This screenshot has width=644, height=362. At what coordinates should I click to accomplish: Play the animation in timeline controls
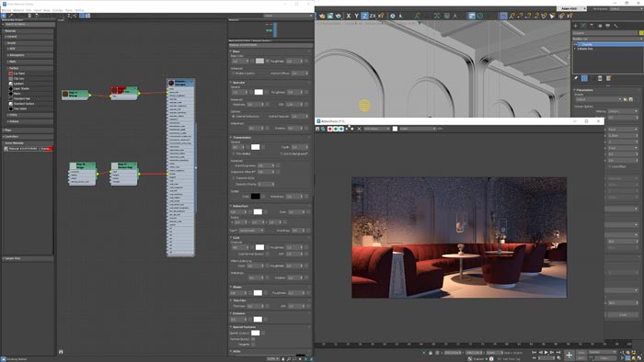[x=546, y=352]
